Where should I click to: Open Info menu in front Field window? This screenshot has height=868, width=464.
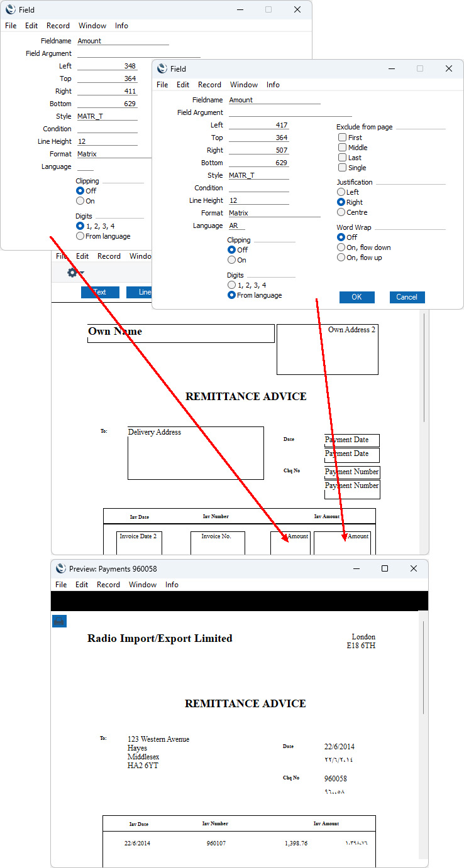[x=273, y=85]
